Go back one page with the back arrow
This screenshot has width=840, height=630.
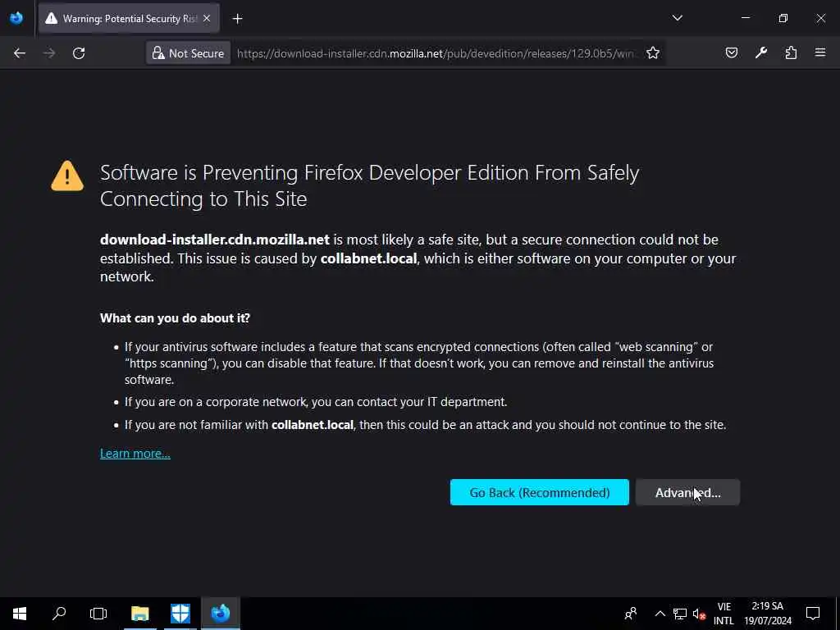[20, 53]
